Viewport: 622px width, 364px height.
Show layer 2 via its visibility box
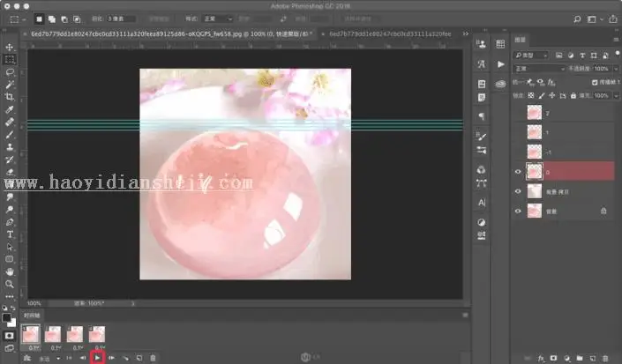tap(518, 113)
